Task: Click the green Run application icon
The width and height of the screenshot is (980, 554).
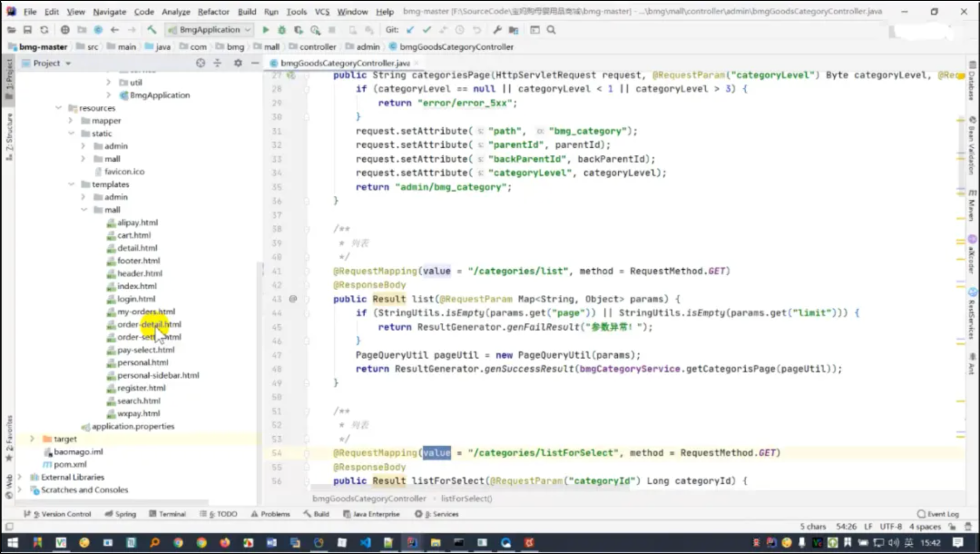Action: 266,30
